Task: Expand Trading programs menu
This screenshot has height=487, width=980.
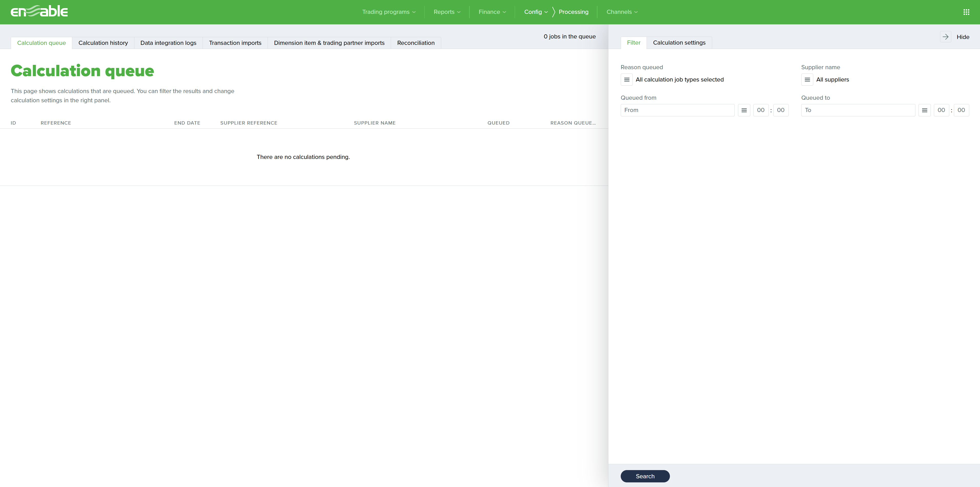Action: 388,12
